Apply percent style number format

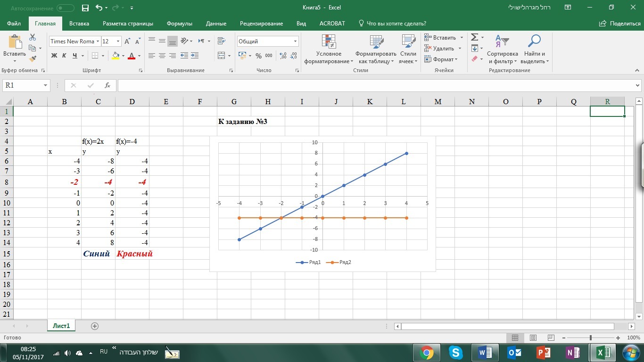tap(258, 56)
